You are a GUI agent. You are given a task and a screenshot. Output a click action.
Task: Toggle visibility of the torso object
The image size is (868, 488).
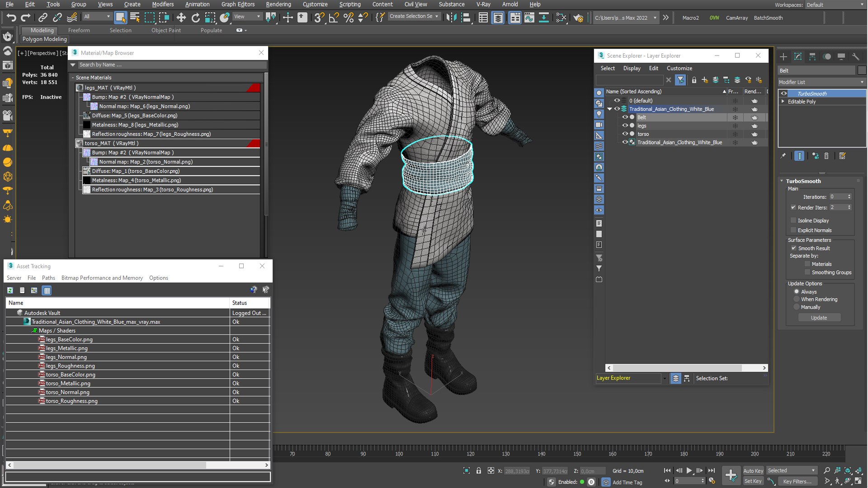point(625,134)
